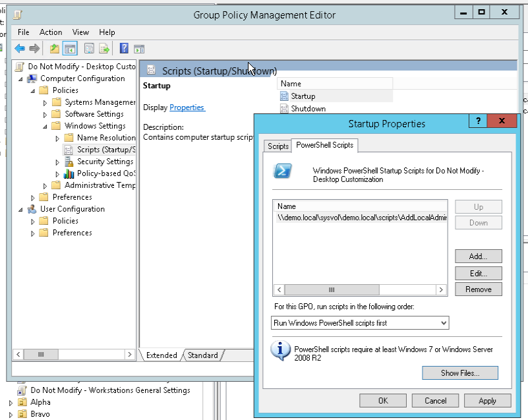Click the Name Resolution Policy folder icon

tap(69, 138)
